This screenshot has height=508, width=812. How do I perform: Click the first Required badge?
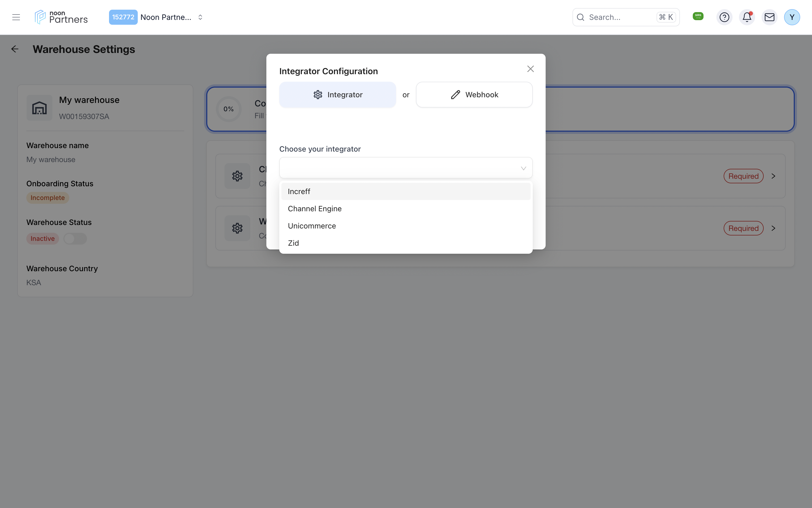[x=743, y=176]
